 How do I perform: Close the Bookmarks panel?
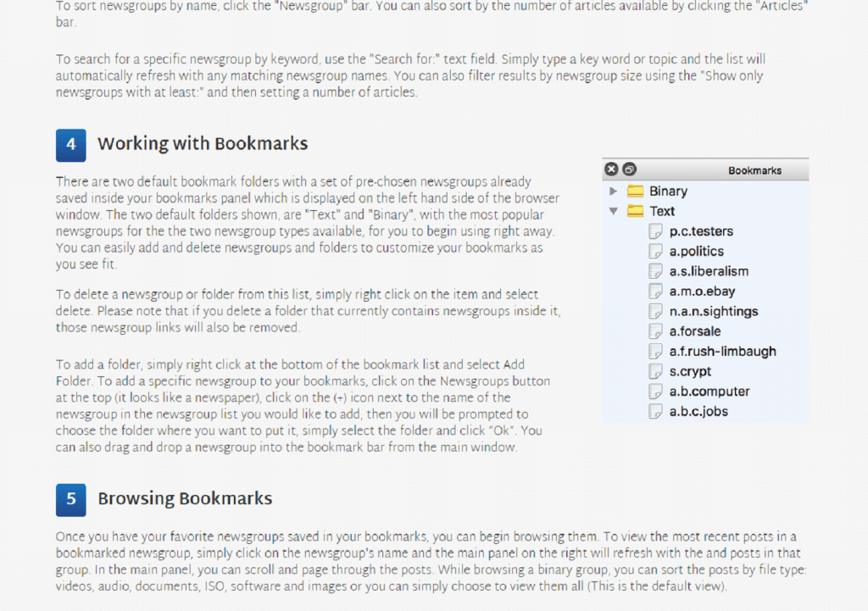(x=612, y=169)
